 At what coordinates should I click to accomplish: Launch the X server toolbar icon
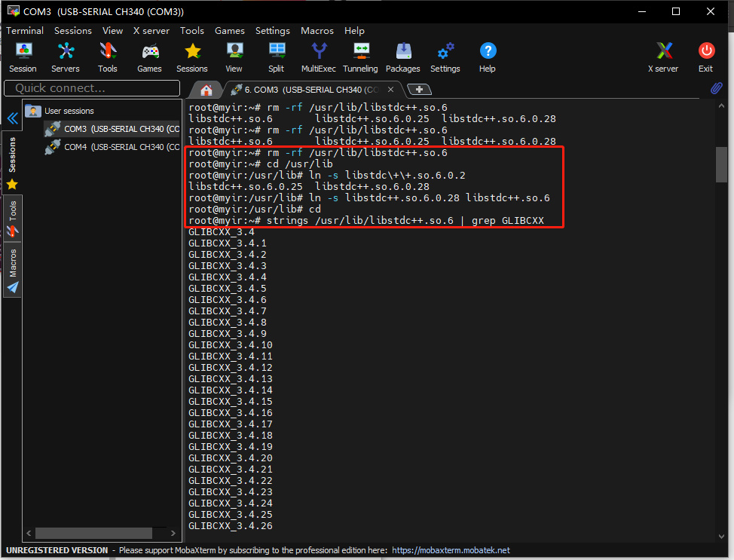click(663, 57)
